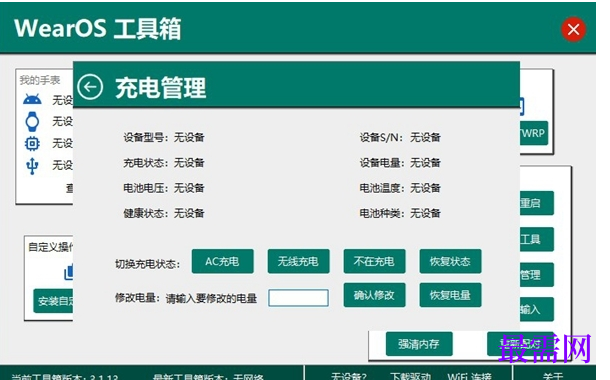Image resolution: width=610 pixels, height=380 pixels.
Task: Switch to AC充电 charging state
Action: click(223, 261)
